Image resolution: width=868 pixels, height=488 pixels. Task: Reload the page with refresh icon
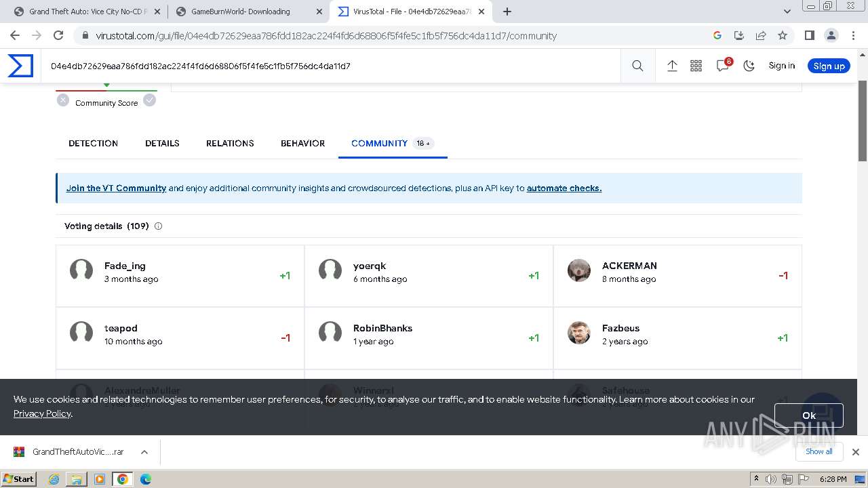pos(58,36)
